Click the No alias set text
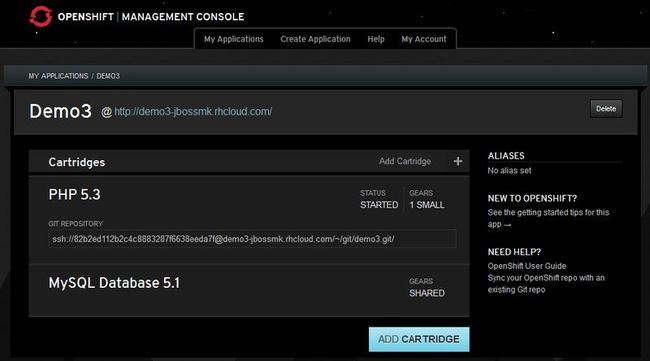650x361 pixels. pos(509,170)
